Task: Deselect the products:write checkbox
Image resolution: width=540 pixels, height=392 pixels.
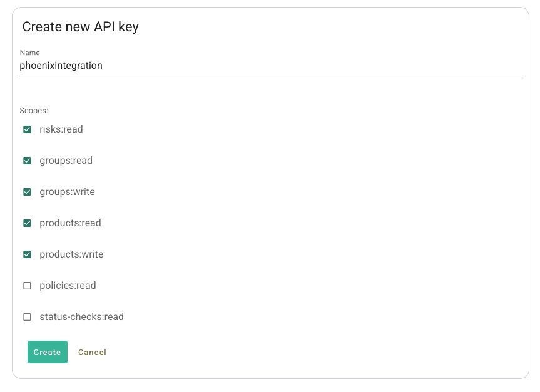Action: click(x=27, y=254)
